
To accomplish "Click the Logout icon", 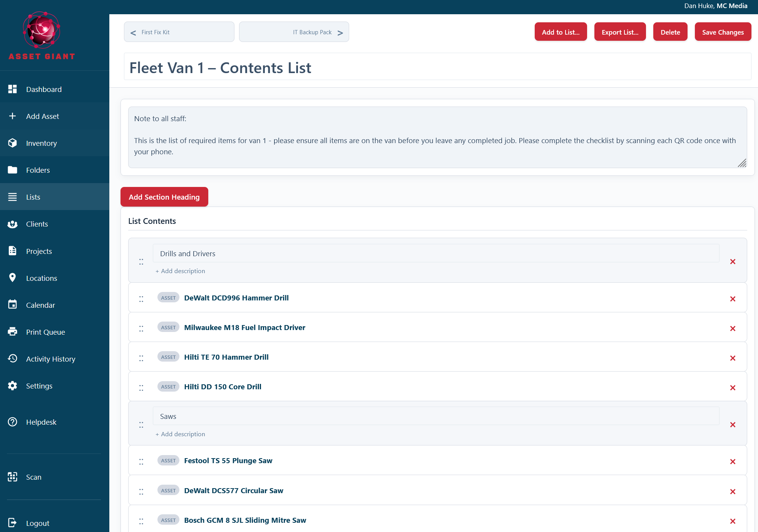I will [x=12, y=523].
